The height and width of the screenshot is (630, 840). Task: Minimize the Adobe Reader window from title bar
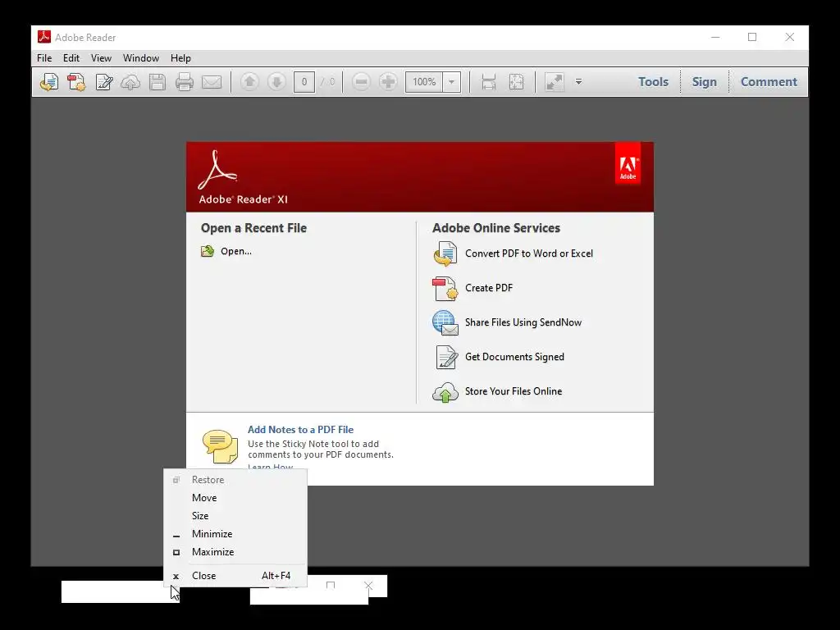coord(715,37)
